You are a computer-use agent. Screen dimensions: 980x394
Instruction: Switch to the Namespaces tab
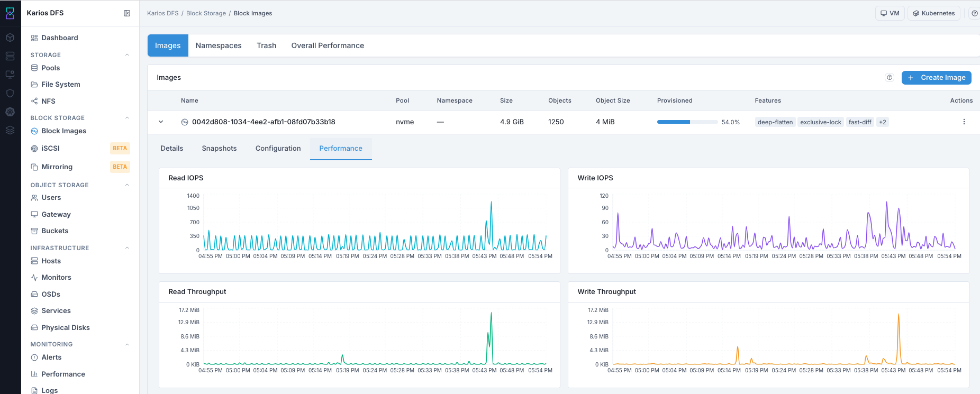(219, 45)
